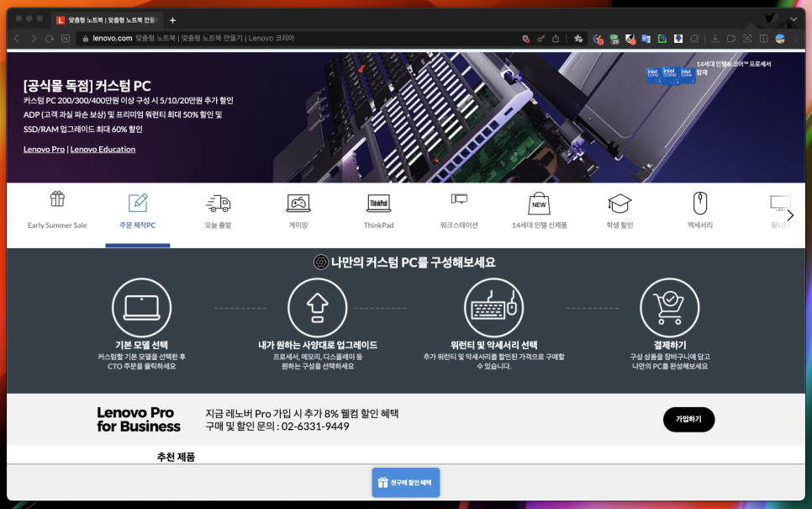Screen dimensions: 812x509
Task: Show more categories with right arrow
Action: (790, 215)
